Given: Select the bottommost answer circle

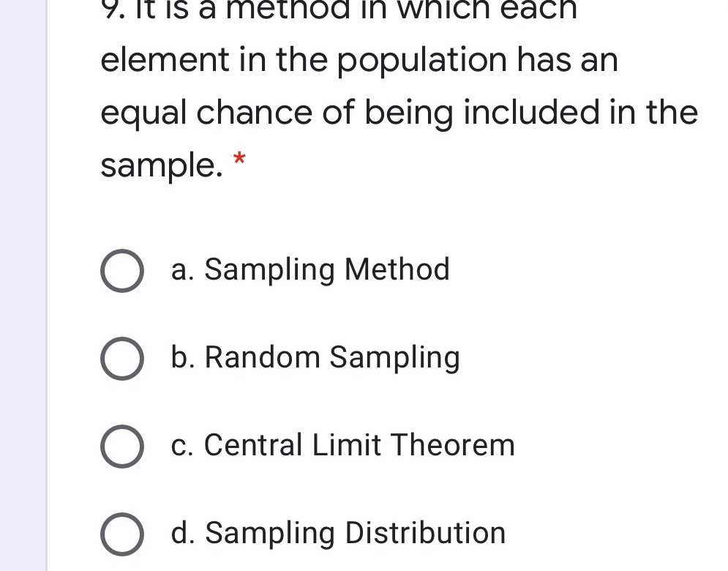Looking at the screenshot, I should point(121,533).
